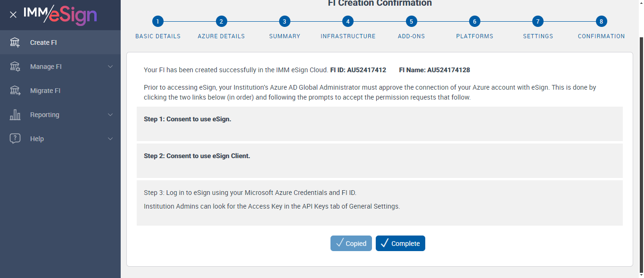Select the SUMMARY step label

point(285,36)
